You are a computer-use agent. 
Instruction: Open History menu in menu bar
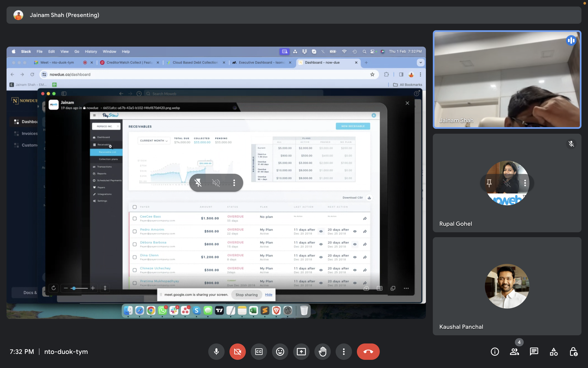91,51
